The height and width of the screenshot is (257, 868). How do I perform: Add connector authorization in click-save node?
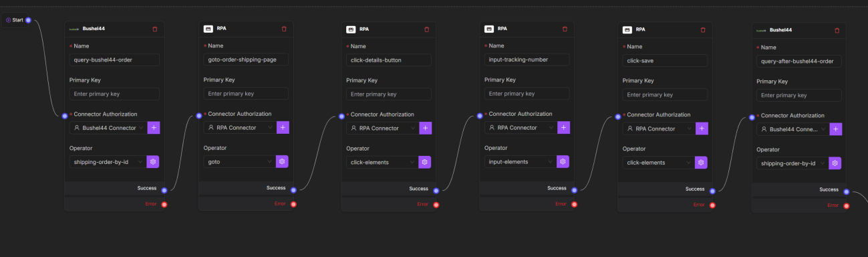[702, 128]
